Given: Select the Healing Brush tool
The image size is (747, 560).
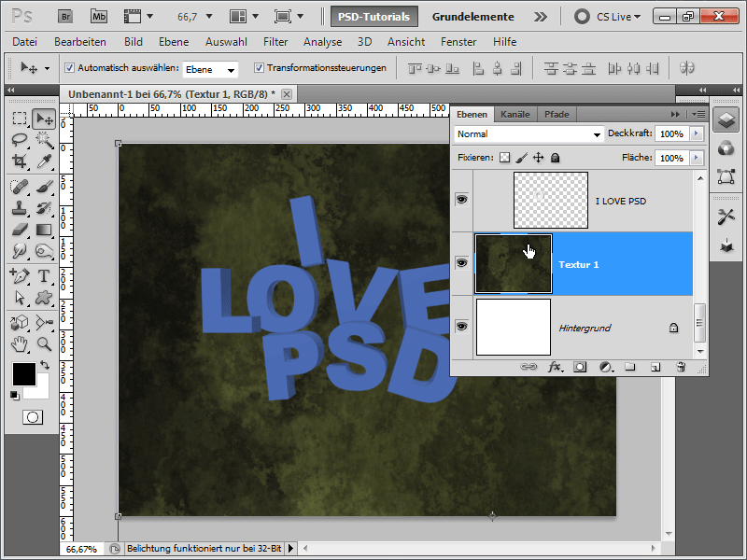Looking at the screenshot, I should point(20,187).
